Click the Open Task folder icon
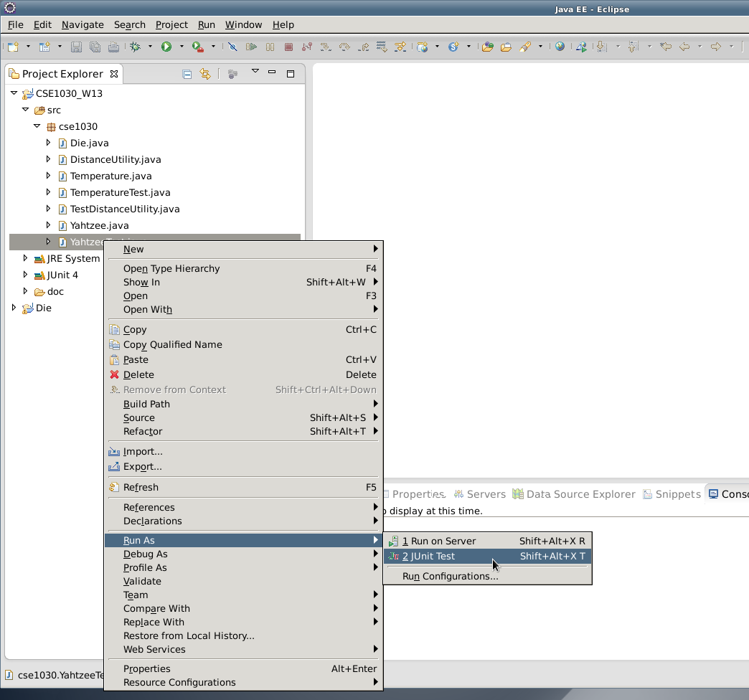The width and height of the screenshot is (749, 700). coord(507,47)
